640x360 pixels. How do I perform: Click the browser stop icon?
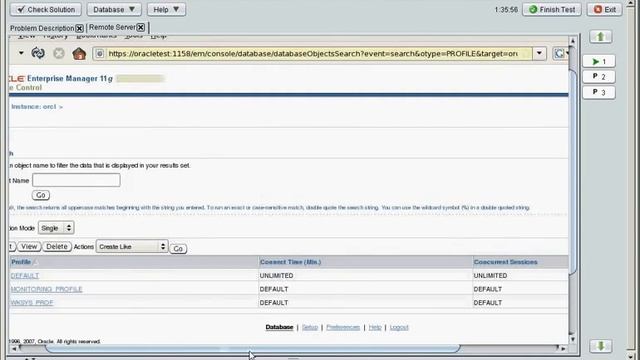click(59, 53)
